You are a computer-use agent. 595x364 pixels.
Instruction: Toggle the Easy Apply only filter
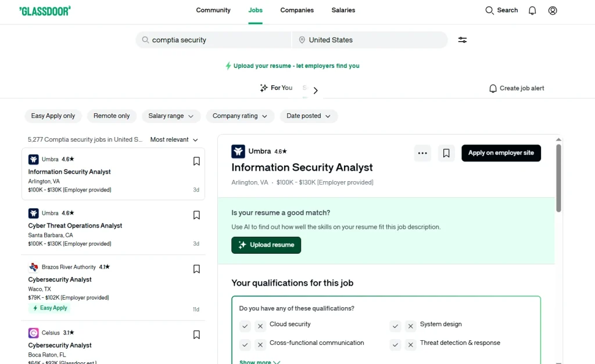pos(53,116)
